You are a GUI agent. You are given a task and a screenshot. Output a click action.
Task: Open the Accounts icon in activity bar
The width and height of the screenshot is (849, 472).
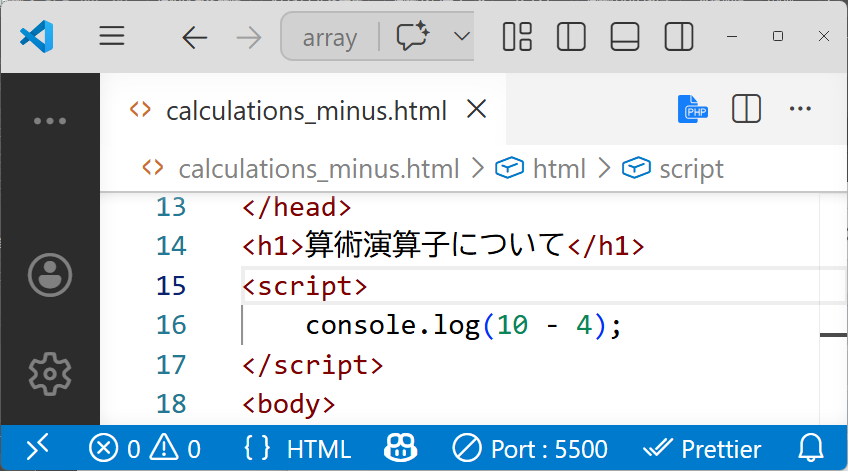coord(50,275)
